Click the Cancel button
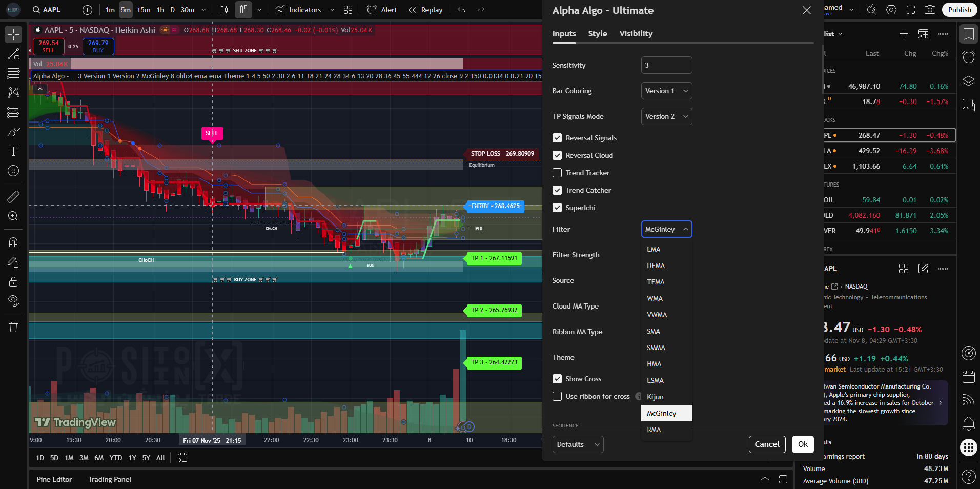Image resolution: width=980 pixels, height=489 pixels. click(x=767, y=444)
